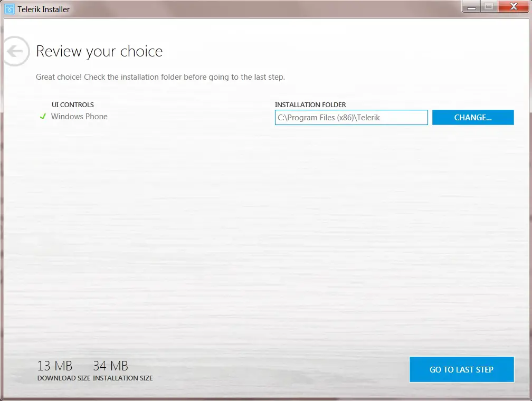This screenshot has height=401, width=532.
Task: Click the INSTALLATION SIZE label
Action: click(123, 378)
